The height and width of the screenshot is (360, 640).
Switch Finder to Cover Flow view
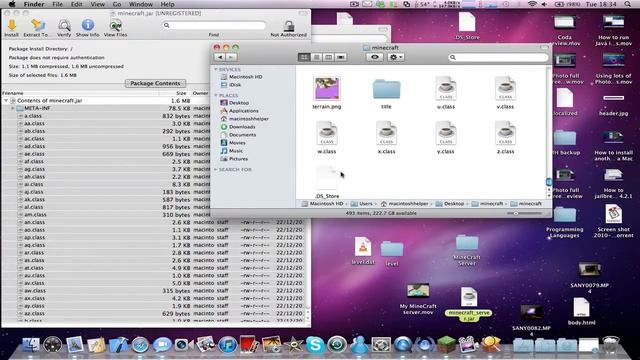click(340, 57)
